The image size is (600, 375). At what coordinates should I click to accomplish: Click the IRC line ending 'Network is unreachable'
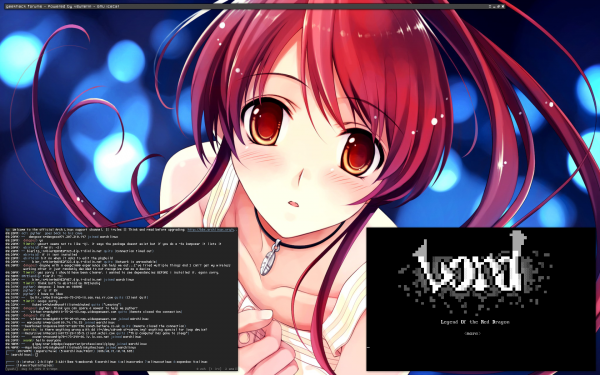(x=82, y=262)
